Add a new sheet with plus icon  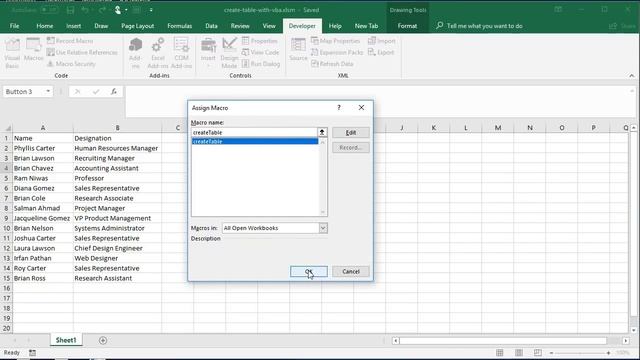coord(103,340)
